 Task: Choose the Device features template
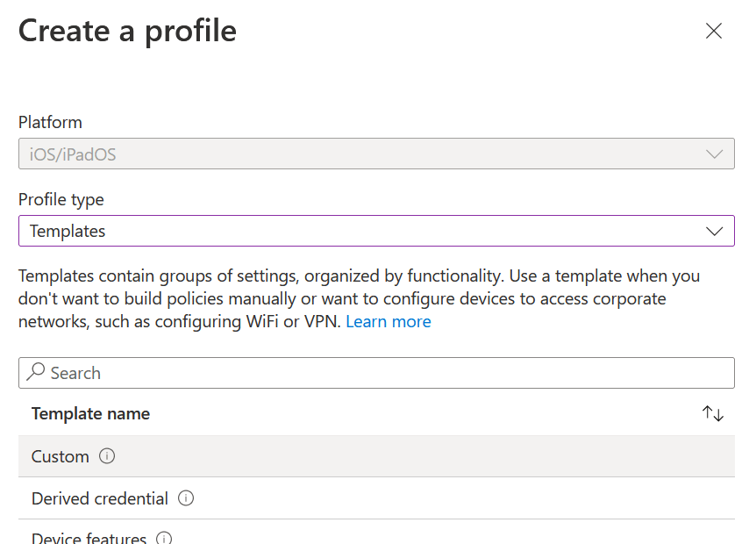click(x=89, y=537)
